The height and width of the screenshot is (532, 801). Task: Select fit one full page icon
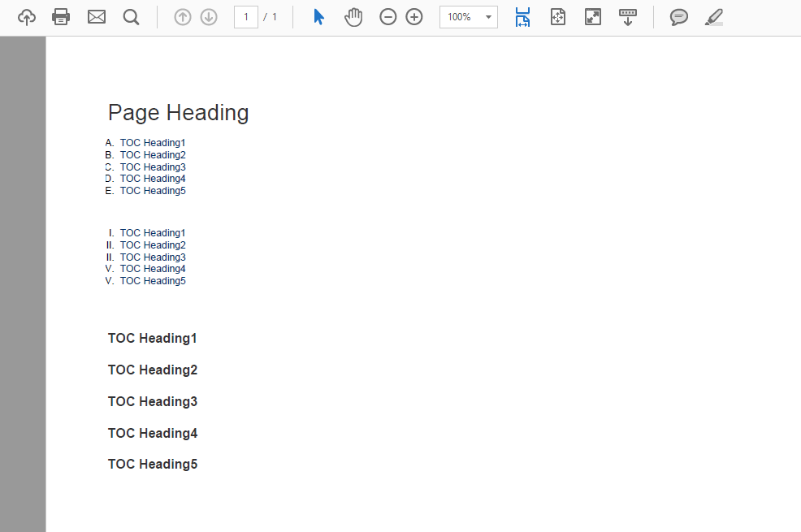pos(558,17)
